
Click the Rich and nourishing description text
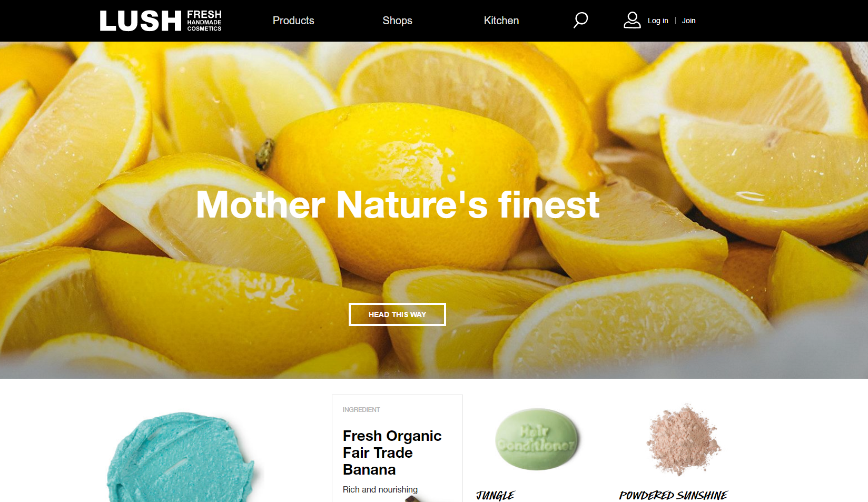tap(380, 489)
